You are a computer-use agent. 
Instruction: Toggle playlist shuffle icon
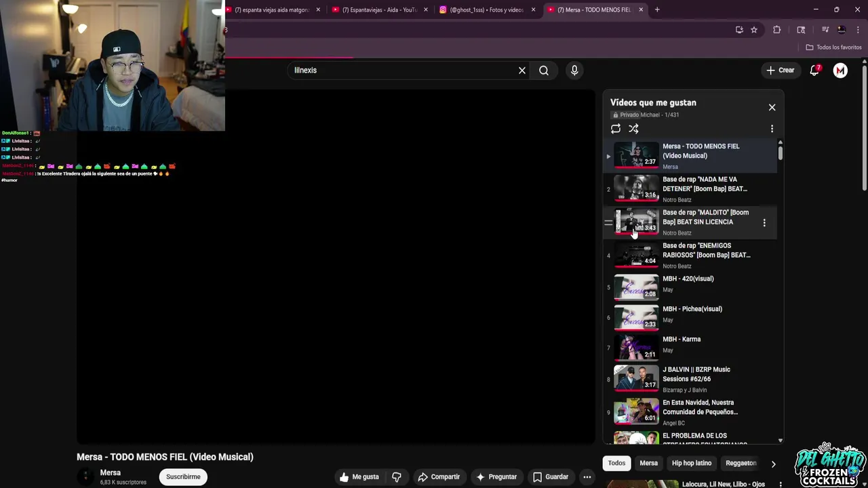point(633,129)
